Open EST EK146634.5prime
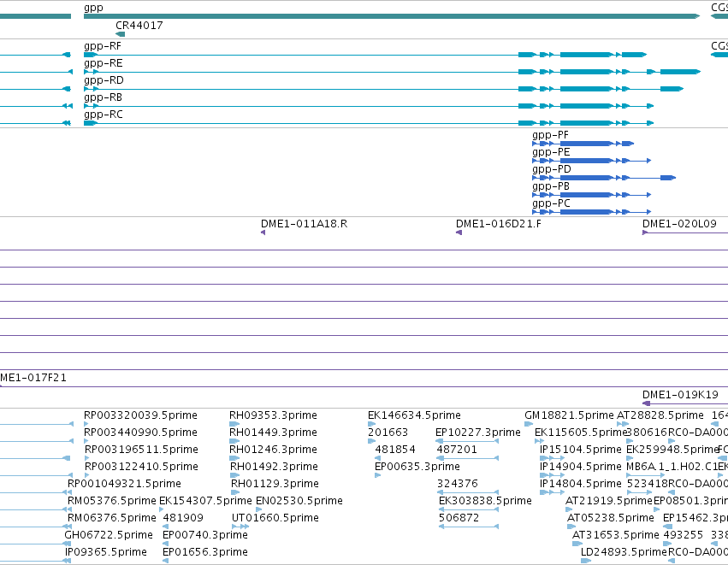The height and width of the screenshot is (565, 728). 415,415
